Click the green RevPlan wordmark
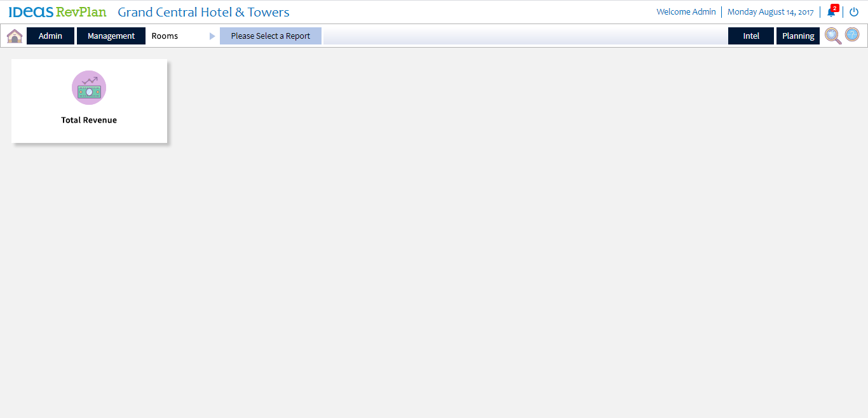The height and width of the screenshot is (418, 868). [81, 12]
